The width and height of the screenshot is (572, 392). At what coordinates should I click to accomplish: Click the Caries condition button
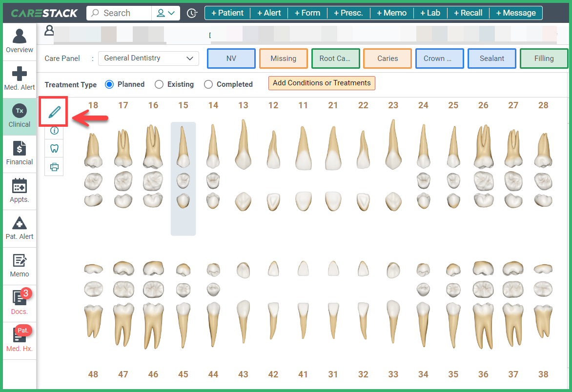point(388,59)
